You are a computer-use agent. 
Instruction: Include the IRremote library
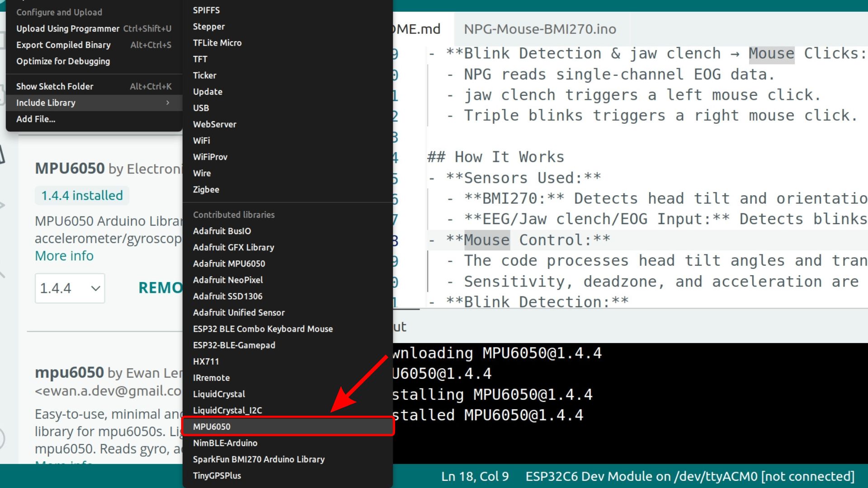click(x=288, y=377)
